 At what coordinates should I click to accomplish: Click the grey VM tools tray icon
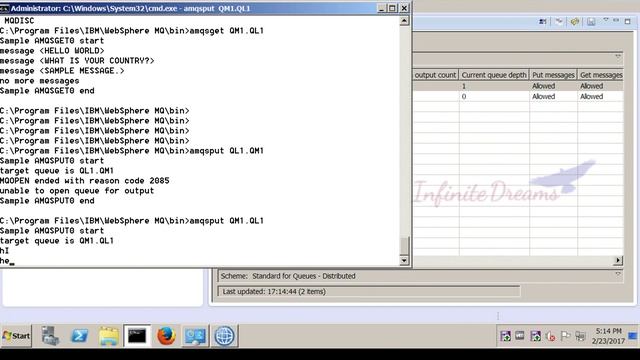coord(520,336)
